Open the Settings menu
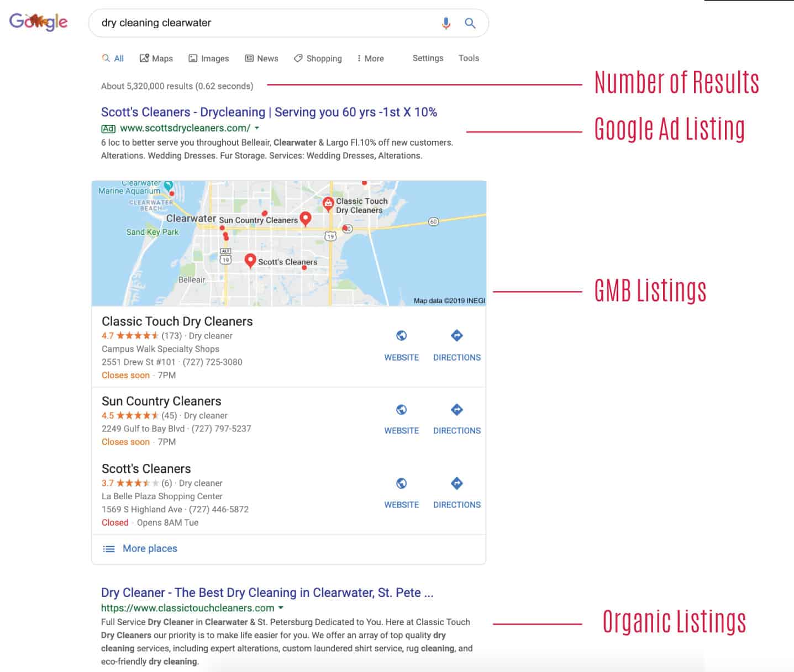The width and height of the screenshot is (794, 672). coord(428,58)
